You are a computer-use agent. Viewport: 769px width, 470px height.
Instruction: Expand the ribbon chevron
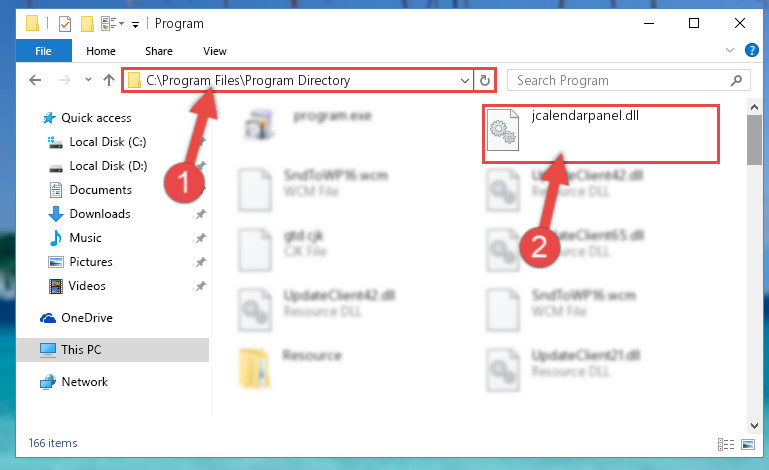pyautogui.click(x=730, y=50)
